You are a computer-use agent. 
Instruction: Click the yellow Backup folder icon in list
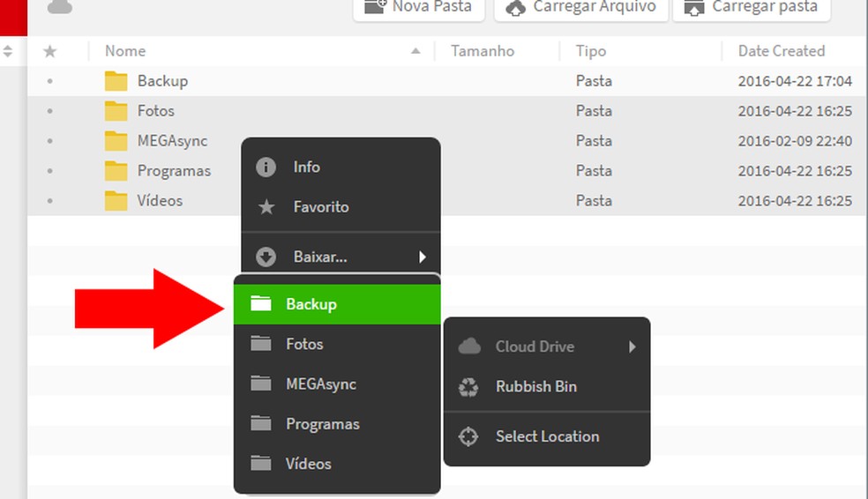click(x=116, y=81)
